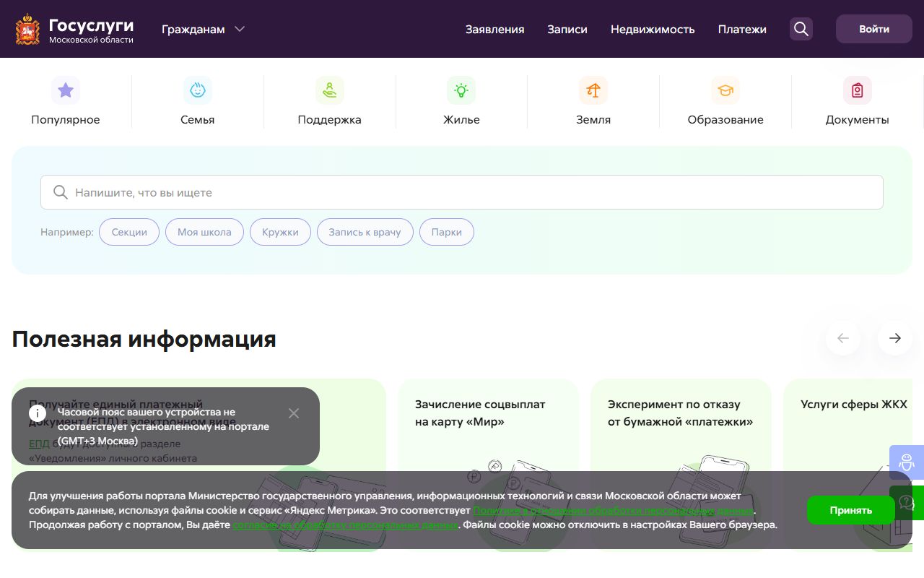Open the Зачисление соцвыплат на карту «Мир» card
The image size is (924, 578).
pos(489,465)
